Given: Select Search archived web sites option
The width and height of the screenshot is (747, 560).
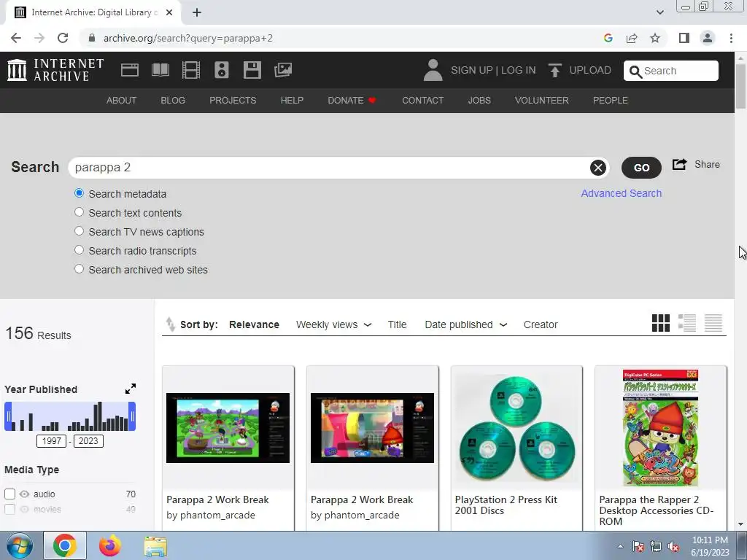Looking at the screenshot, I should click(x=79, y=269).
